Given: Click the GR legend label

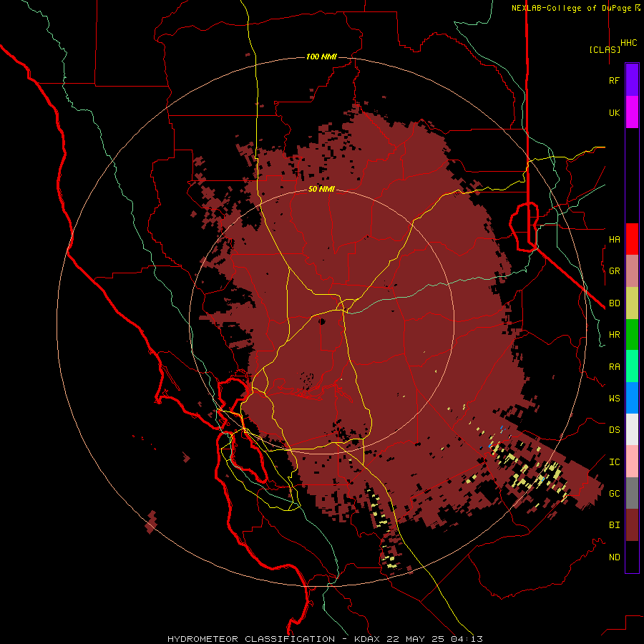Looking at the screenshot, I should click(x=614, y=271).
